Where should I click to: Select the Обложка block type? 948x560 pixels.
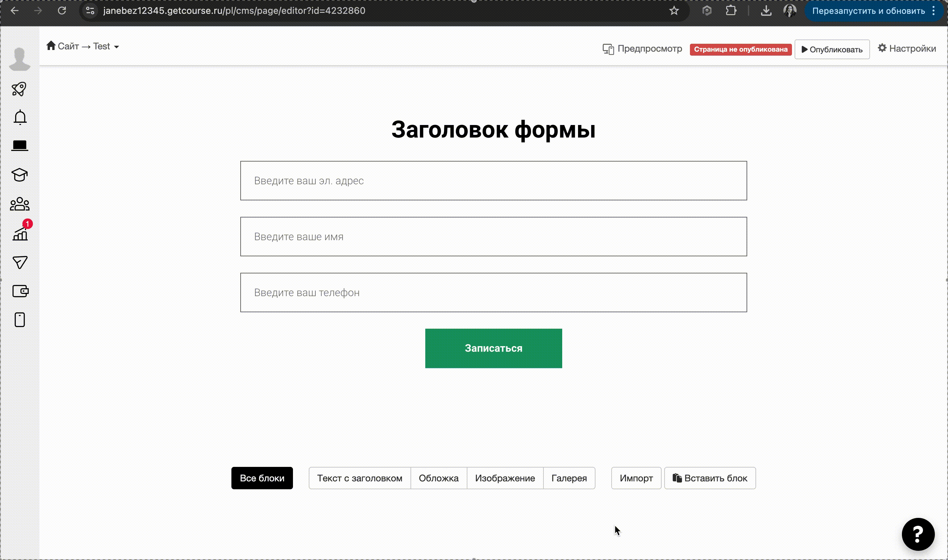pos(438,478)
